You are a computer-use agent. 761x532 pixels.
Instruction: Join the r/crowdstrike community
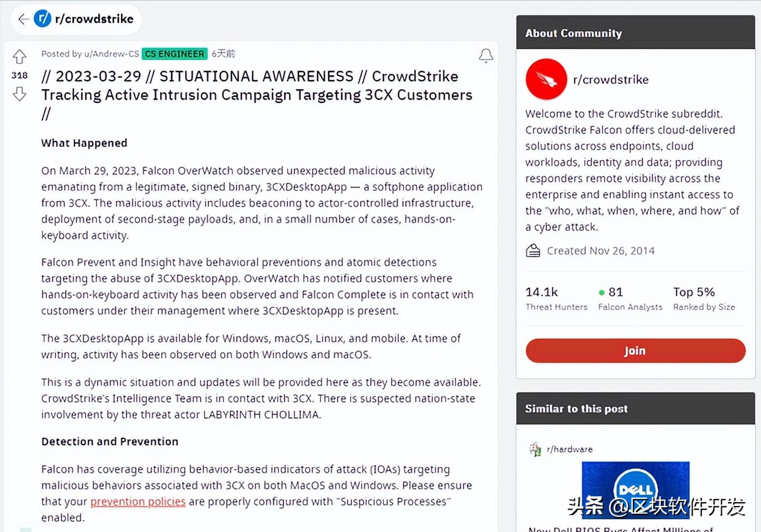[x=635, y=350]
